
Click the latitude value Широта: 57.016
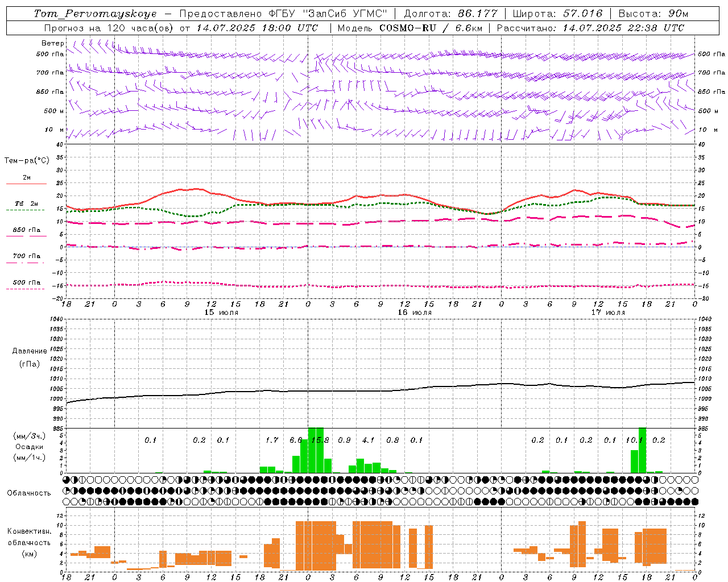point(557,14)
